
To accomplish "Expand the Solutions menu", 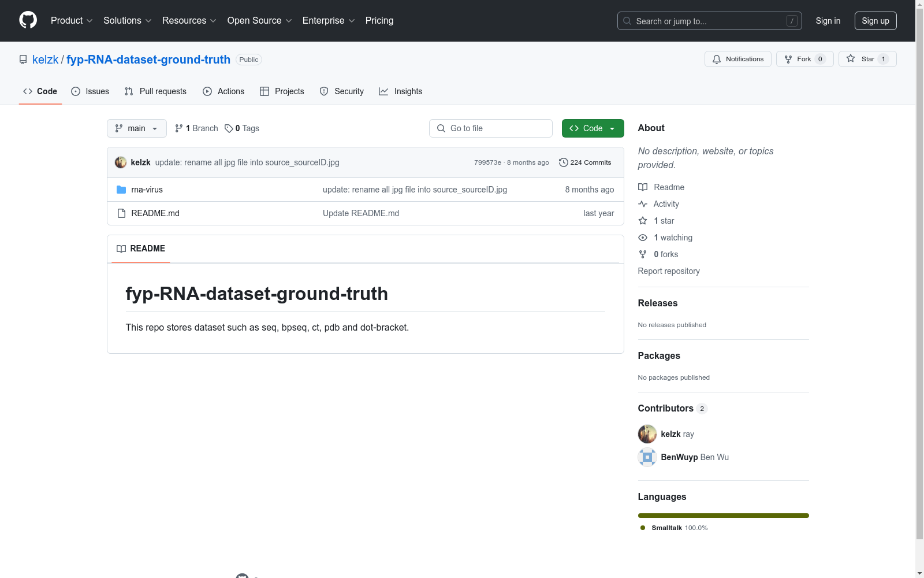I will 128,20.
